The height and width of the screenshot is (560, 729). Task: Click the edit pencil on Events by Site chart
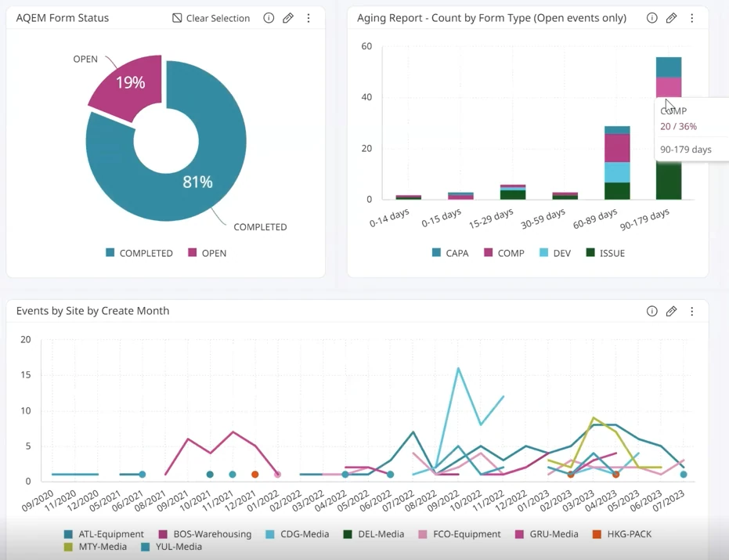tap(671, 311)
